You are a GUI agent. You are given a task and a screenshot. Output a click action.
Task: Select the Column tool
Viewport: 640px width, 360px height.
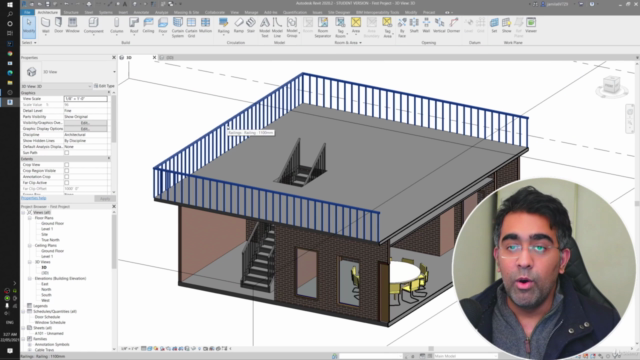pyautogui.click(x=116, y=26)
